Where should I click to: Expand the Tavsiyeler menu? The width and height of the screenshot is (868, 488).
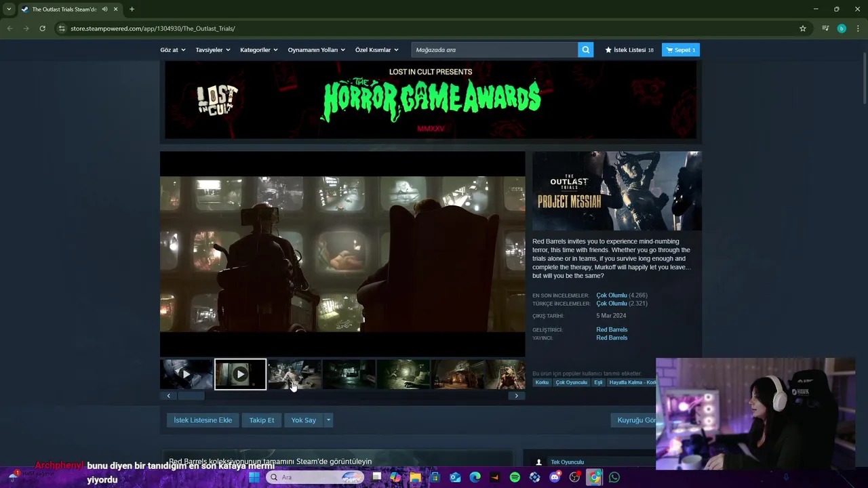[x=213, y=49]
